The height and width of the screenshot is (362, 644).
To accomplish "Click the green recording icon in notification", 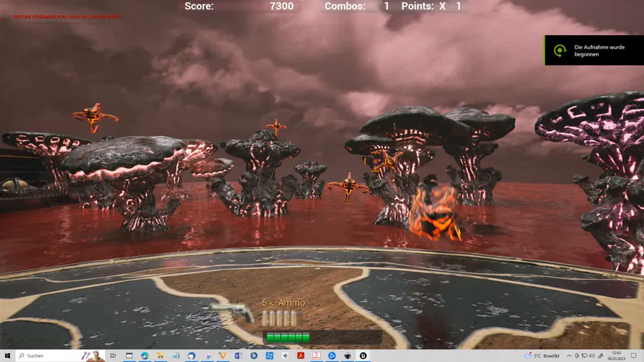I will coord(560,51).
